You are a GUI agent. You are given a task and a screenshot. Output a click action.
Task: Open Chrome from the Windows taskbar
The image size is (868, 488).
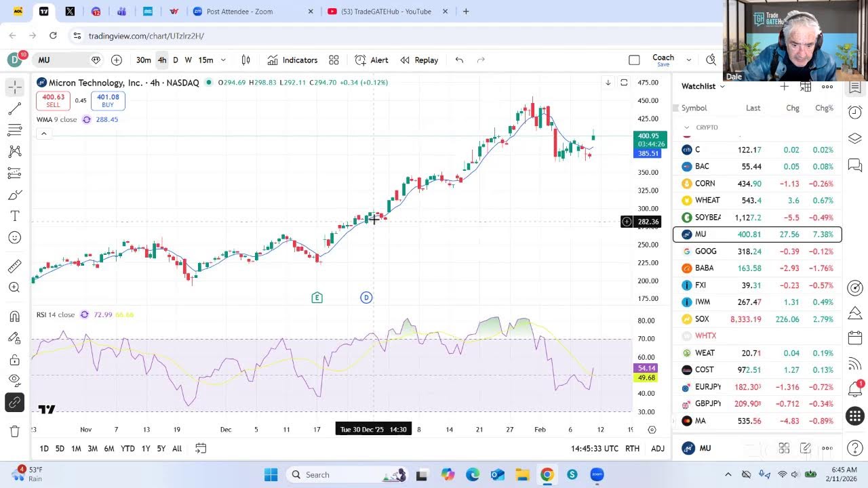[547, 474]
